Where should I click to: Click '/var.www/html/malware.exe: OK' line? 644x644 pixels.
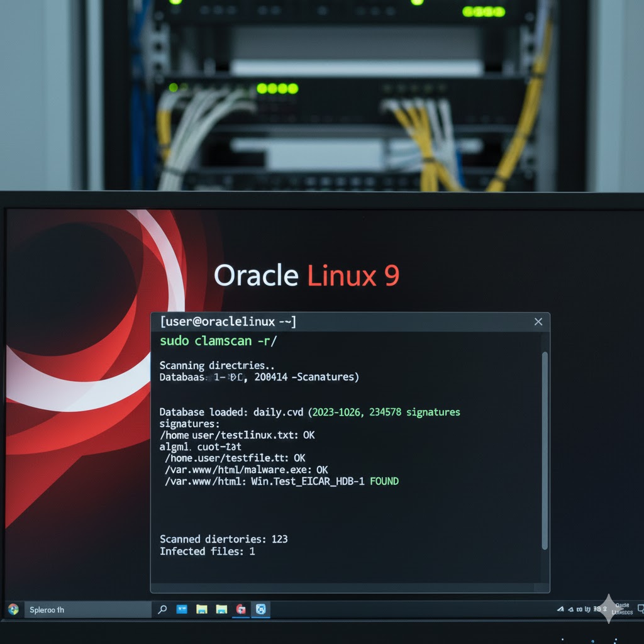(247, 469)
